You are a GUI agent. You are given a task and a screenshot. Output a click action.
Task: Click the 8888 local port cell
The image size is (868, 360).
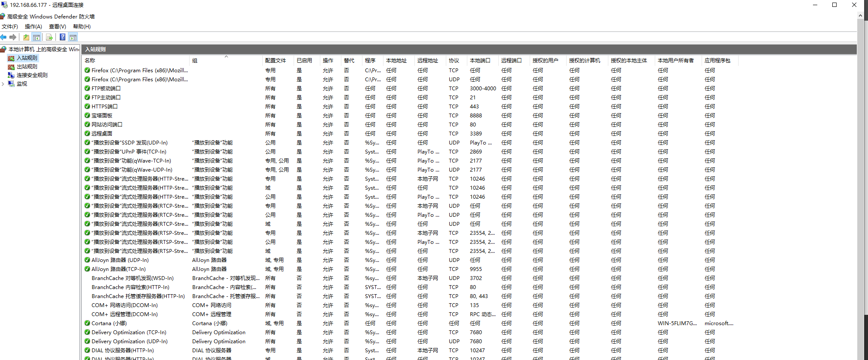(476, 116)
